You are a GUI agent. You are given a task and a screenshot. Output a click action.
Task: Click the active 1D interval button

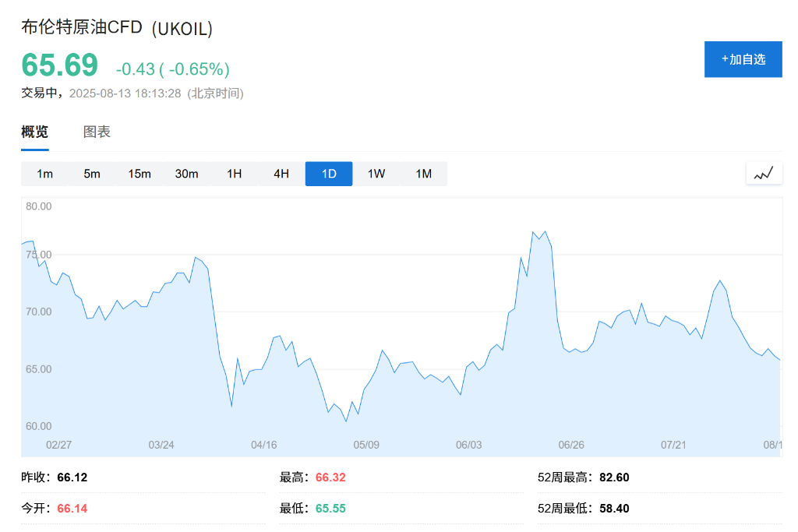click(329, 174)
